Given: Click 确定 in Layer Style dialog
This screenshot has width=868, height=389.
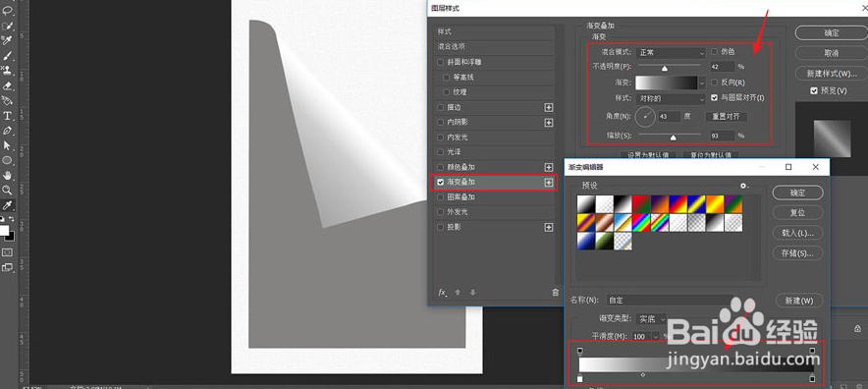Looking at the screenshot, I should pos(832,33).
